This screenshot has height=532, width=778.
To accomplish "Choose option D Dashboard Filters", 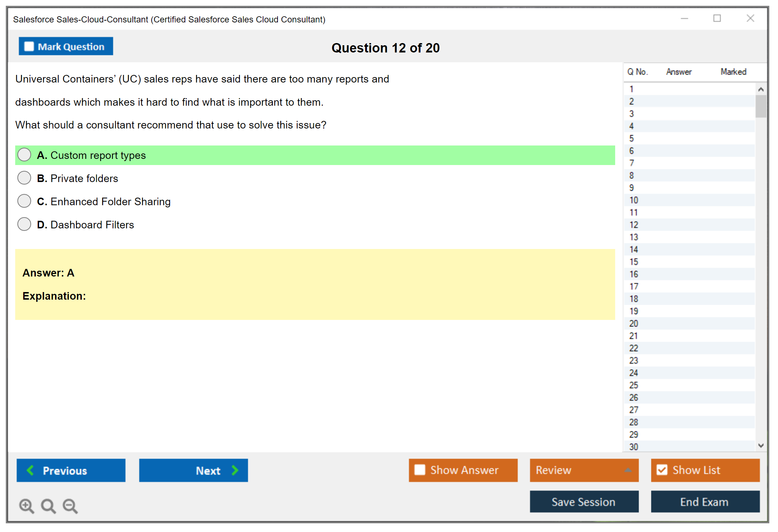I will 24,224.
